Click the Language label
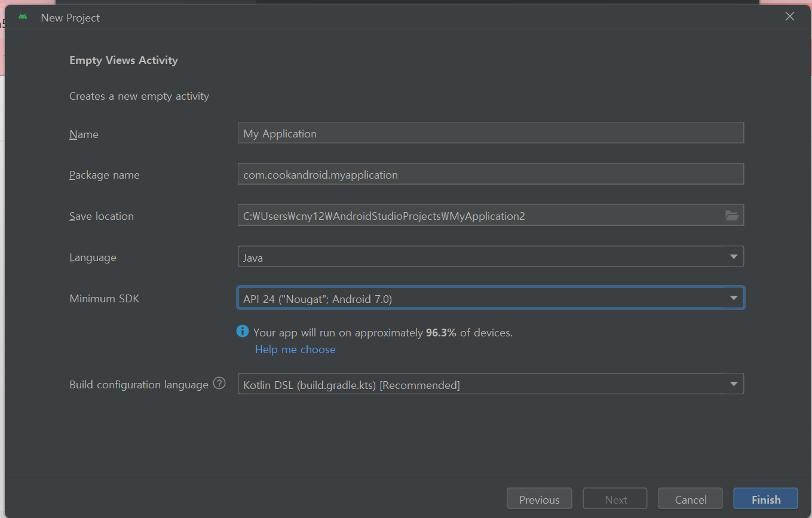Viewport: 812px width, 518px height. [93, 258]
